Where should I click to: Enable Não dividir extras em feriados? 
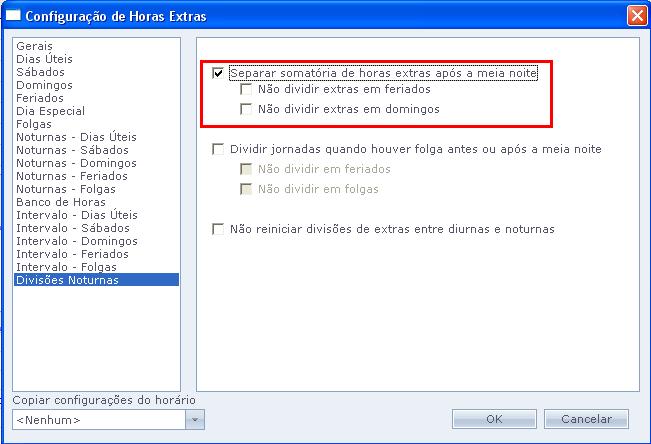tap(246, 89)
